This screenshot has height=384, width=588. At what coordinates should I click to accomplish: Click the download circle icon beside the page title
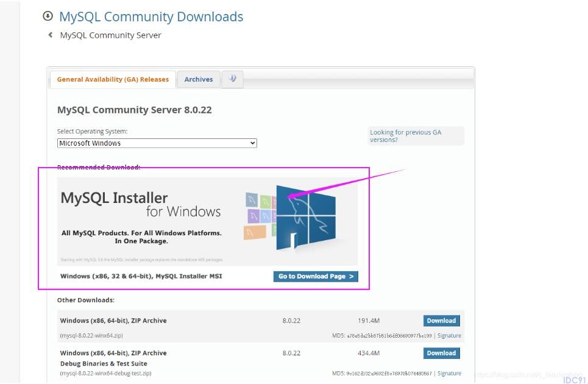[48, 16]
